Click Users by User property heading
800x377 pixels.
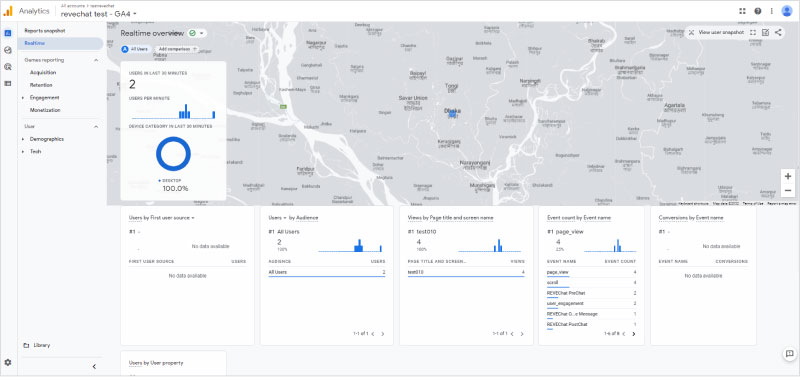[x=156, y=363]
